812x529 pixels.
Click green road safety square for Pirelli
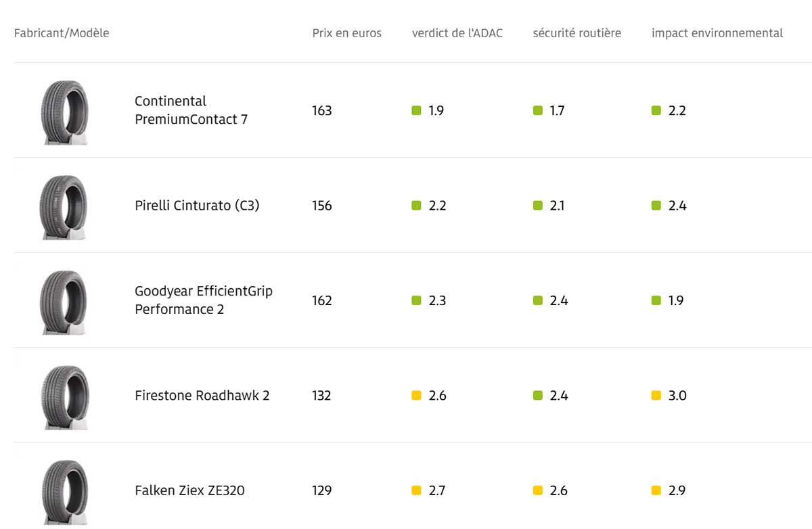tap(537, 205)
